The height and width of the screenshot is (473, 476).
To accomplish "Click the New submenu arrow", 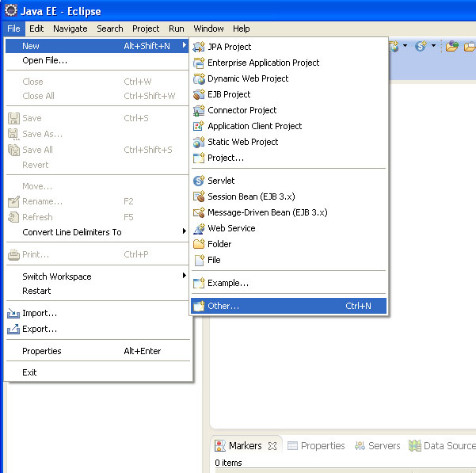I will click(184, 45).
